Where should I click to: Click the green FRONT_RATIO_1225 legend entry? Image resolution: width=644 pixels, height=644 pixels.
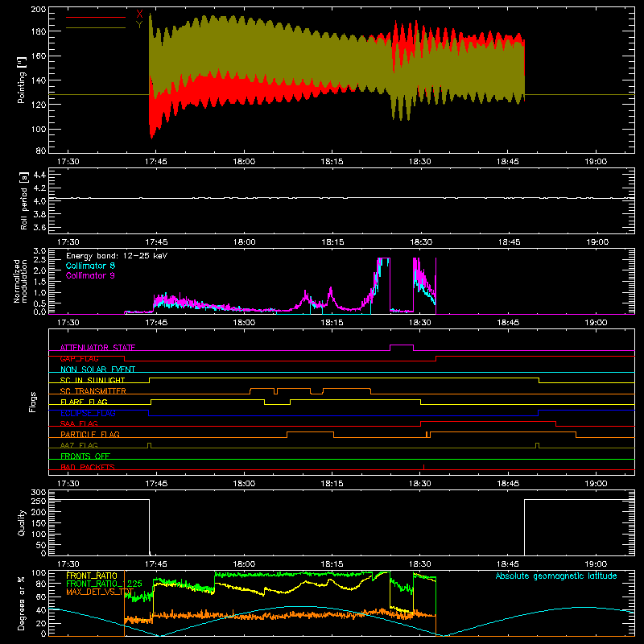pos(104,584)
